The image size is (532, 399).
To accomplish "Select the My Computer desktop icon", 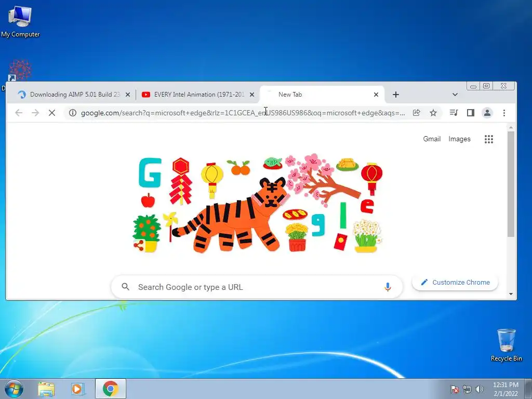I will point(20,21).
